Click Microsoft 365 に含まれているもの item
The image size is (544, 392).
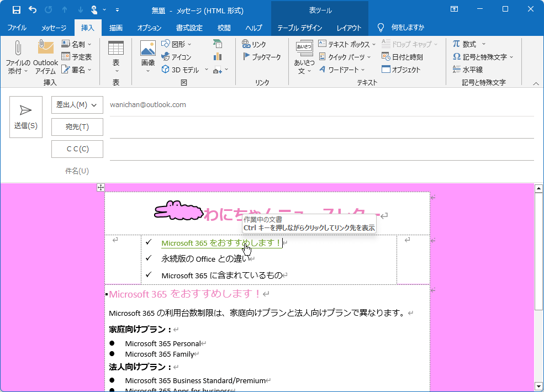coord(221,276)
